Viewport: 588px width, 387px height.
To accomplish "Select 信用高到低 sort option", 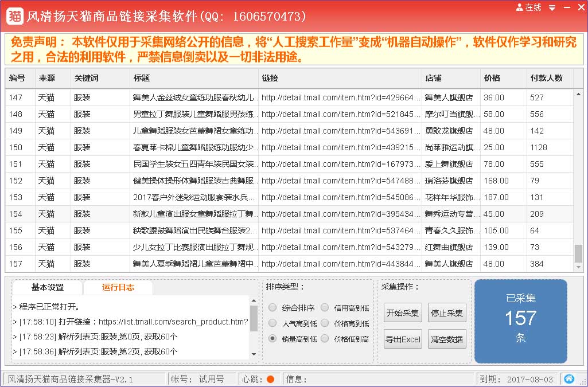I will (325, 307).
